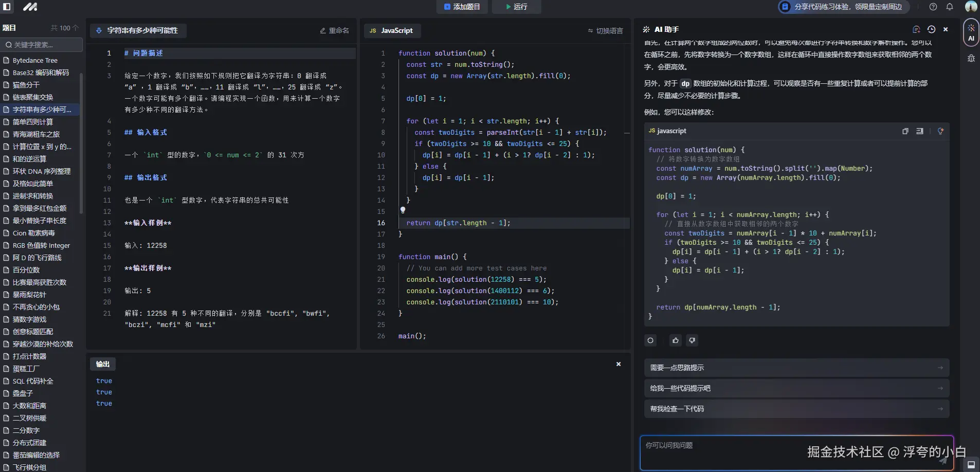Click the 添加题目 button

(x=462, y=7)
